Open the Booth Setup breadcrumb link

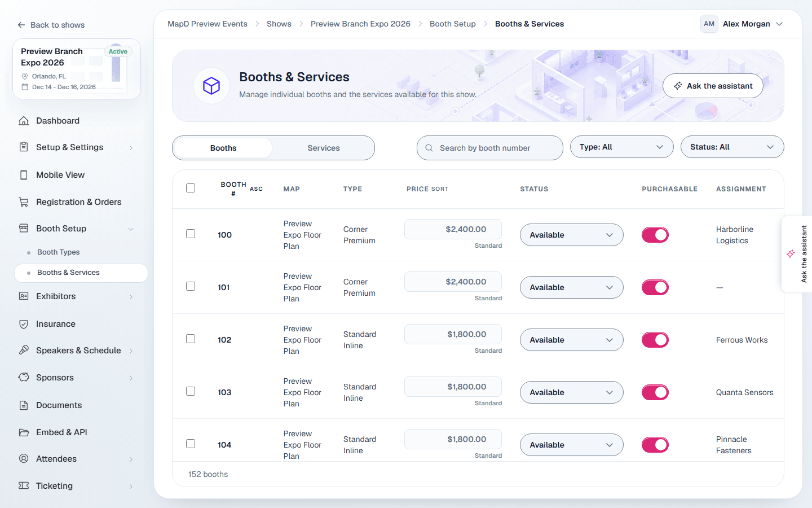[453, 24]
